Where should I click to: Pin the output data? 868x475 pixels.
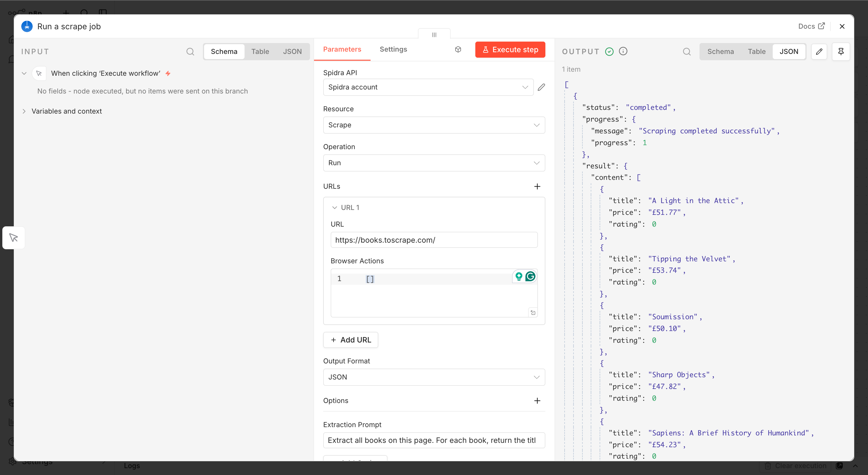[x=841, y=52]
